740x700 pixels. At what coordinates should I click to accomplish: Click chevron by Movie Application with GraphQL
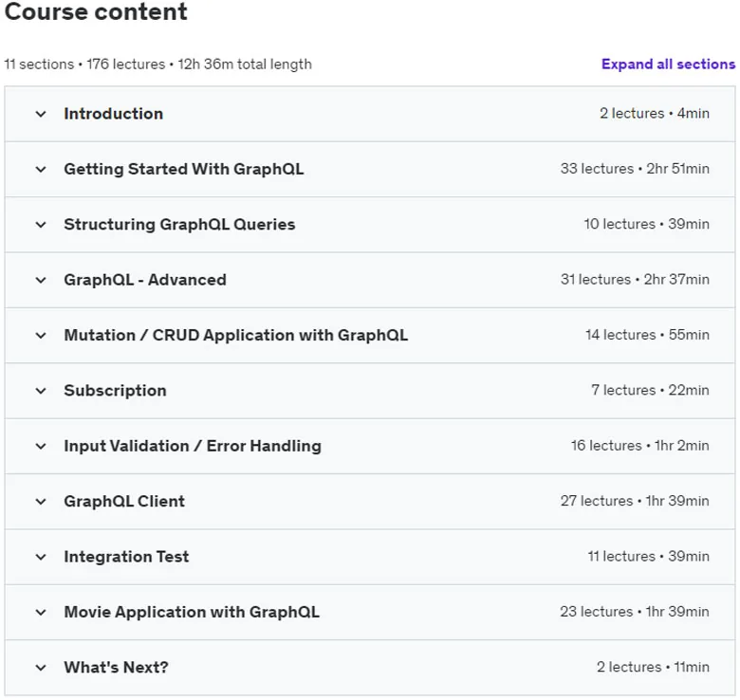(x=41, y=613)
